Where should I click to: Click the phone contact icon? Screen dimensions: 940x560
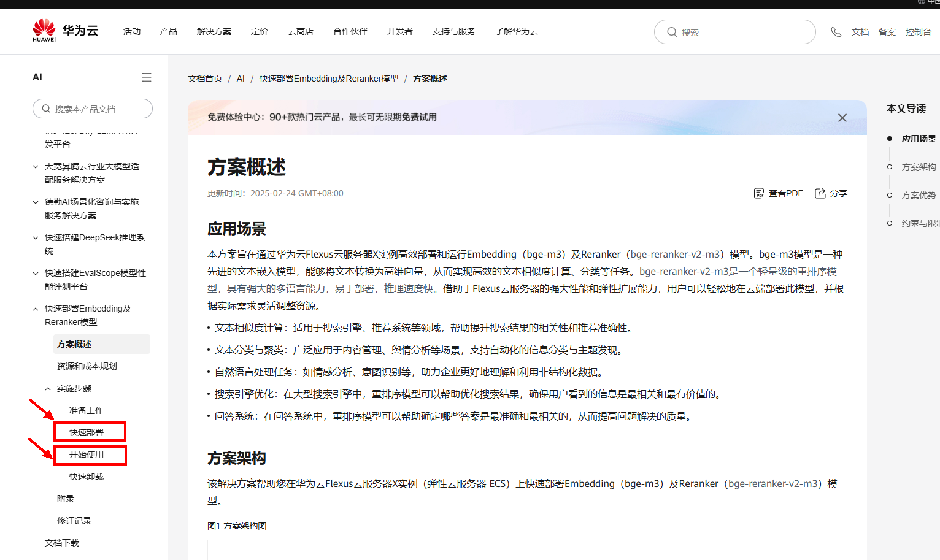pos(836,32)
